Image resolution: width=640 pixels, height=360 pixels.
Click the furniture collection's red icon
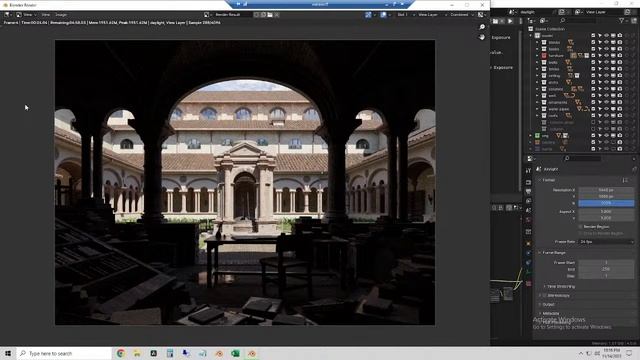pyautogui.click(x=544, y=56)
